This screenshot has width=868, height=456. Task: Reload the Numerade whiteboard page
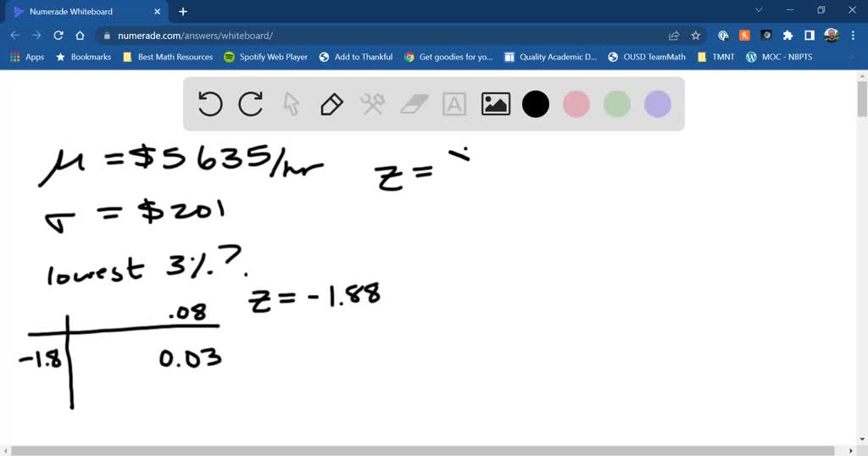point(58,36)
